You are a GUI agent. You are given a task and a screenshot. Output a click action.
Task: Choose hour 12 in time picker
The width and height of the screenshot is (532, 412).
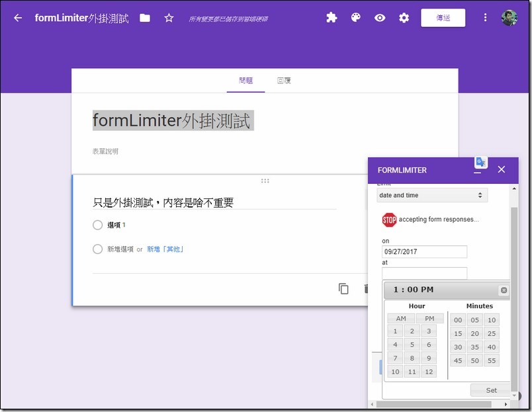point(429,372)
